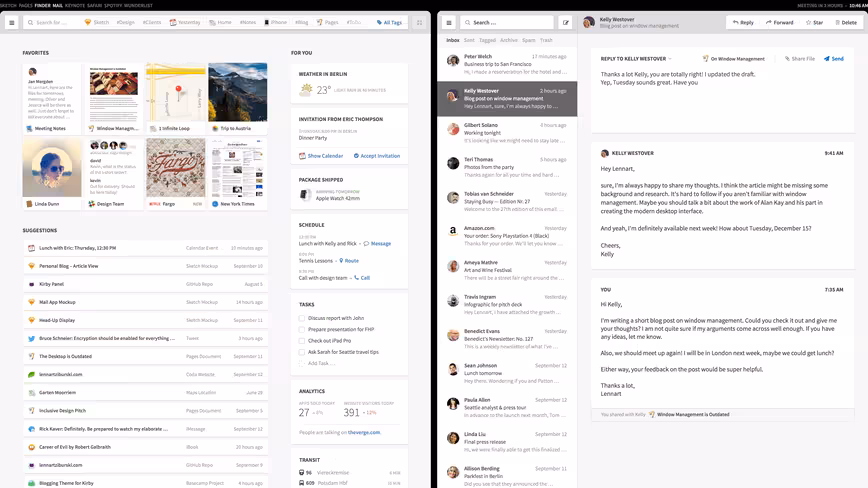Open the Peter Welch email
This screenshot has height=488, width=868.
507,64
